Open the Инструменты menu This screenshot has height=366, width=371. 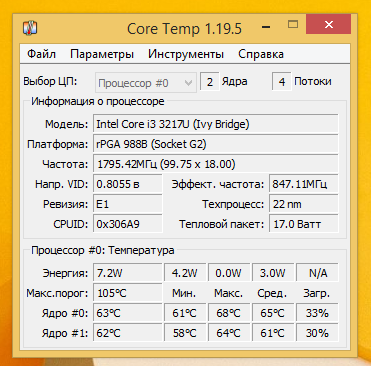(186, 54)
